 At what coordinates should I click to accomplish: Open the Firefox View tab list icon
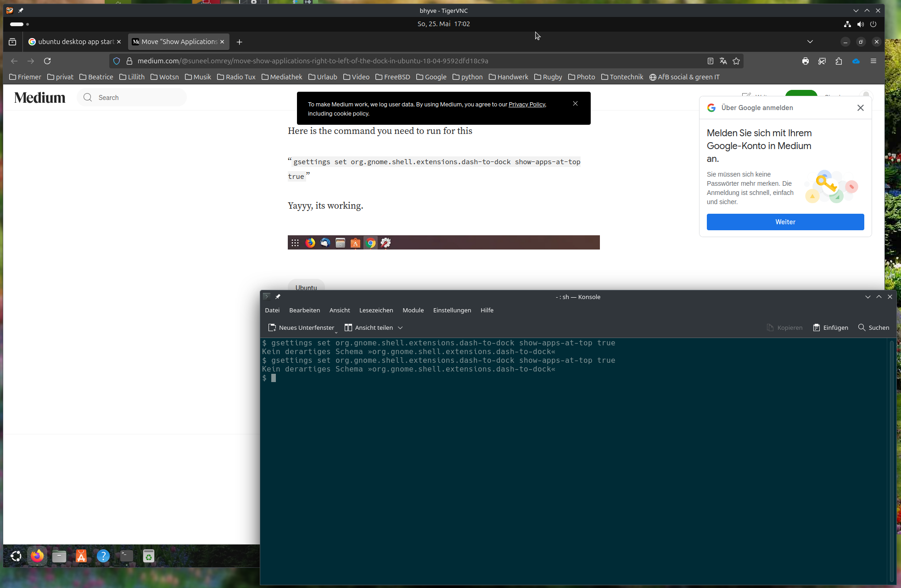(x=12, y=42)
